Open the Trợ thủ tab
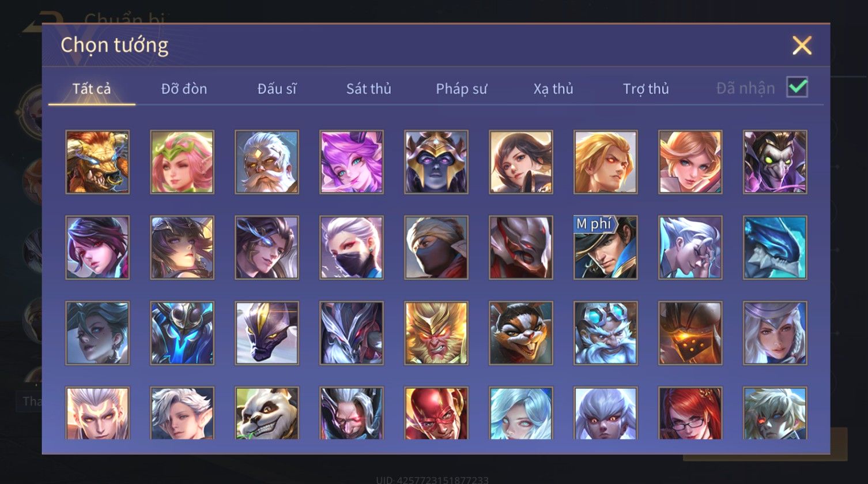 point(646,89)
